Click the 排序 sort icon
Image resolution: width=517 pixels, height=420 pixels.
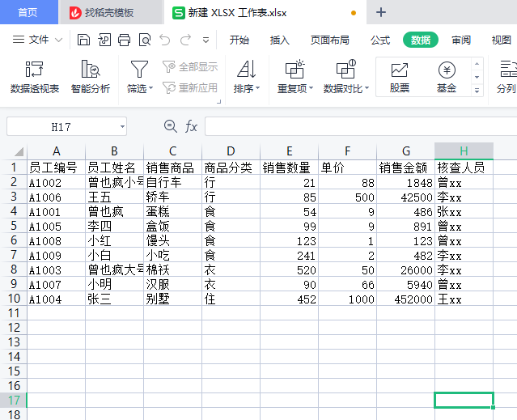(247, 69)
